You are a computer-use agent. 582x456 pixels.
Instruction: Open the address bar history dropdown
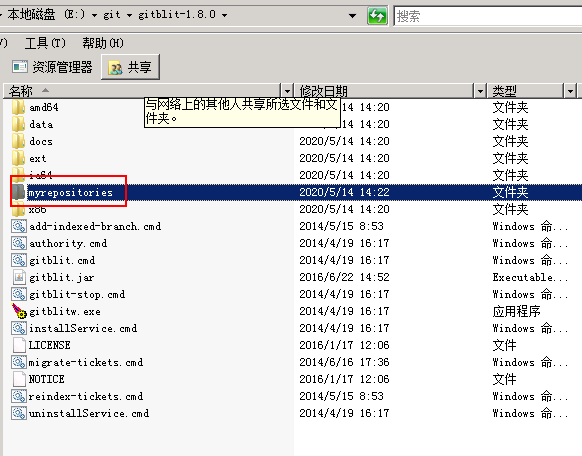pyautogui.click(x=353, y=16)
